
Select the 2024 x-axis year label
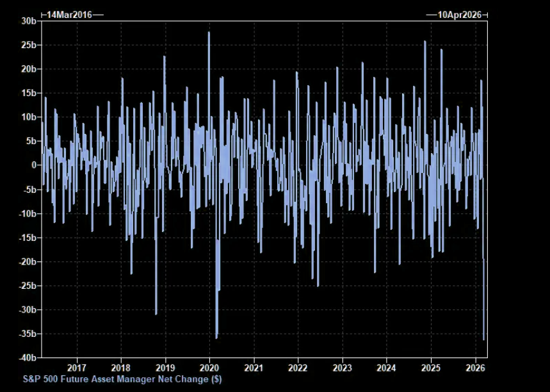point(387,368)
